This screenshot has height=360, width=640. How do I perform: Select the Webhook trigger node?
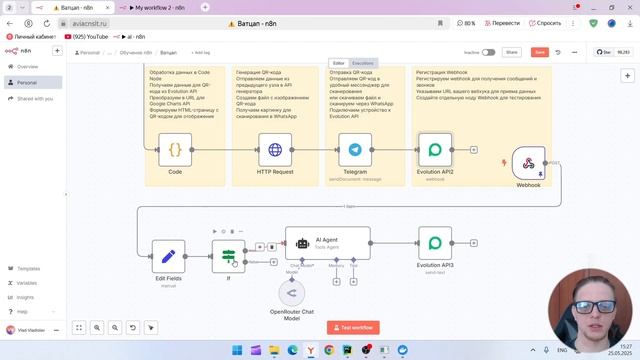point(529,163)
